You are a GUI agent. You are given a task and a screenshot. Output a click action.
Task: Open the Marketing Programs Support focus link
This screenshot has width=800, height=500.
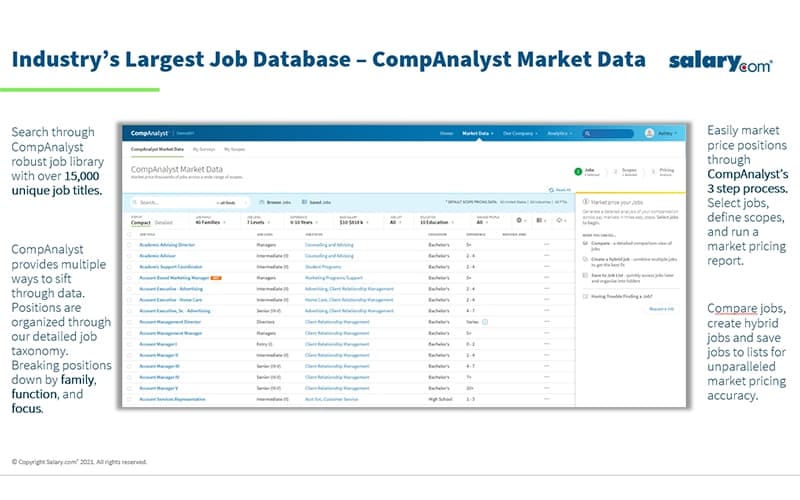(334, 278)
